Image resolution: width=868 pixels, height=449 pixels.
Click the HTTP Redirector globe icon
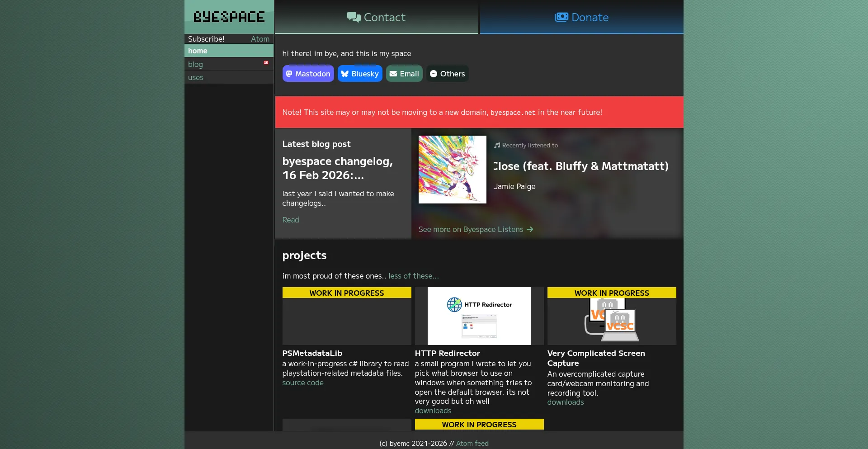coord(454,305)
